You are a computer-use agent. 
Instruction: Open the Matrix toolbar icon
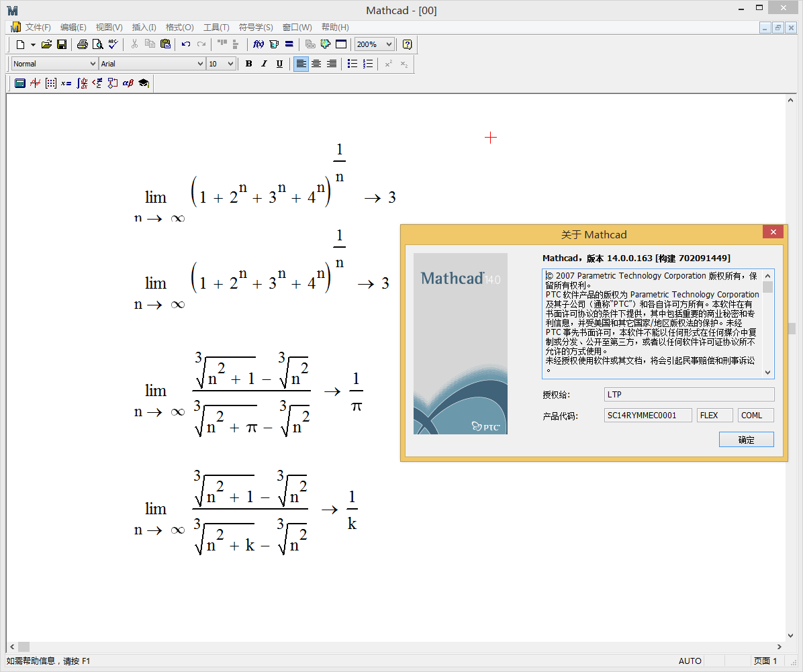click(x=50, y=83)
